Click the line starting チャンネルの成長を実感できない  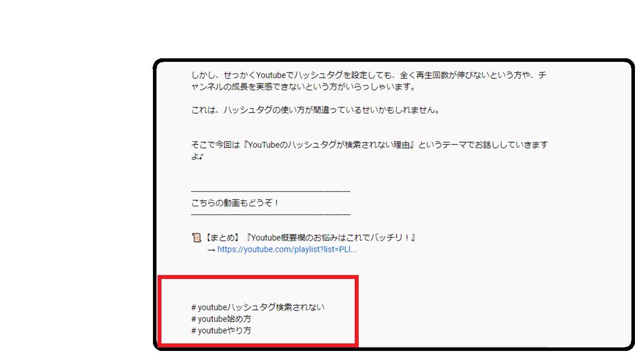[303, 87]
